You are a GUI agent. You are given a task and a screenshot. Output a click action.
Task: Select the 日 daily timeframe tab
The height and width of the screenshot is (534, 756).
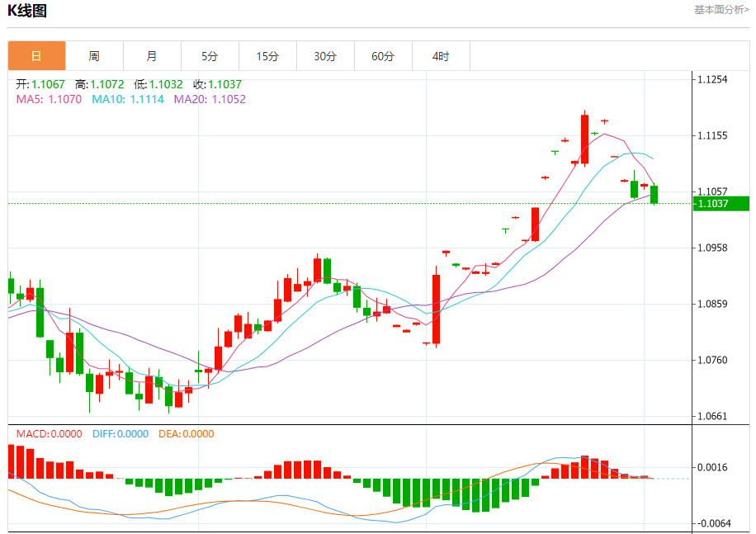(x=36, y=56)
